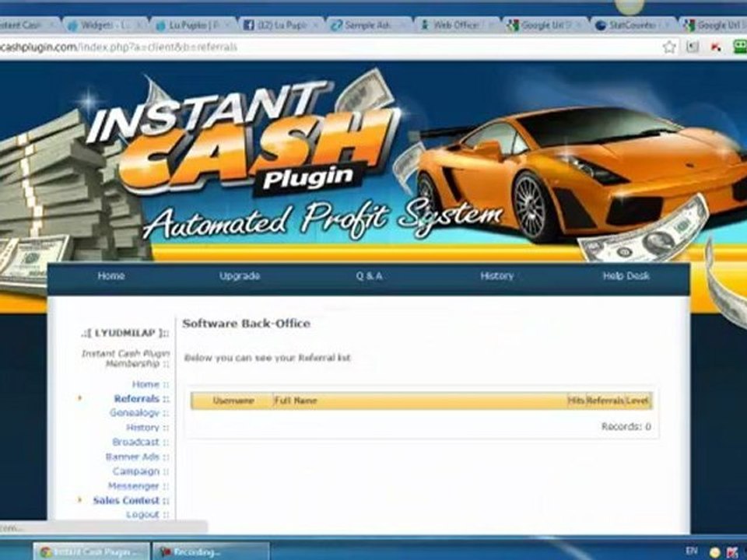The height and width of the screenshot is (560, 747).
Task: Click the green extension icon in toolbar
Action: pos(740,47)
